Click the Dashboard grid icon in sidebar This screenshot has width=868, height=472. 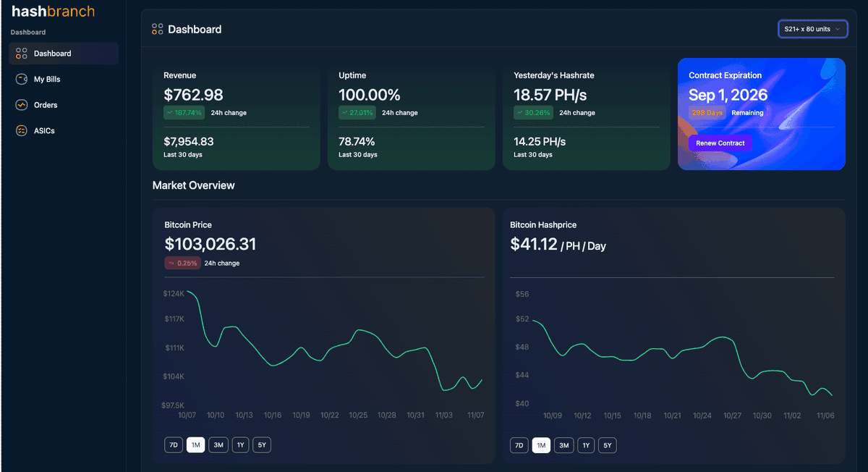[20, 53]
